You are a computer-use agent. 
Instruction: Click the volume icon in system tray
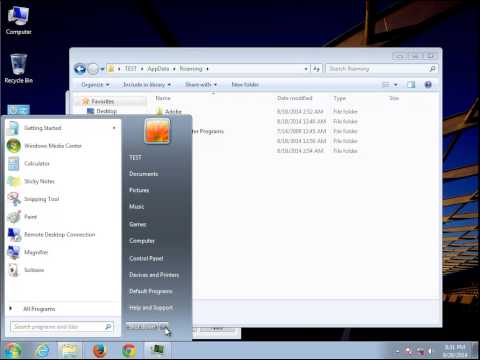[430, 351]
